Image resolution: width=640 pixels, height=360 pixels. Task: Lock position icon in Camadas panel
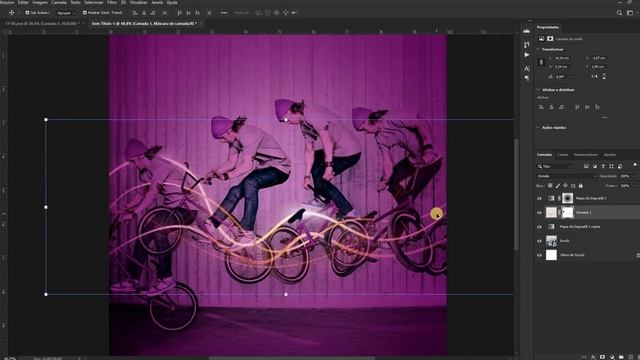click(x=565, y=186)
